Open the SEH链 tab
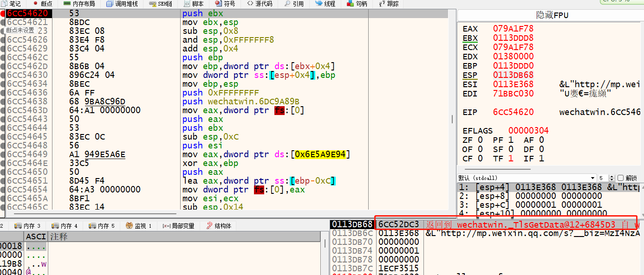Image resolution: width=644 pixels, height=275 pixels. 161,4
